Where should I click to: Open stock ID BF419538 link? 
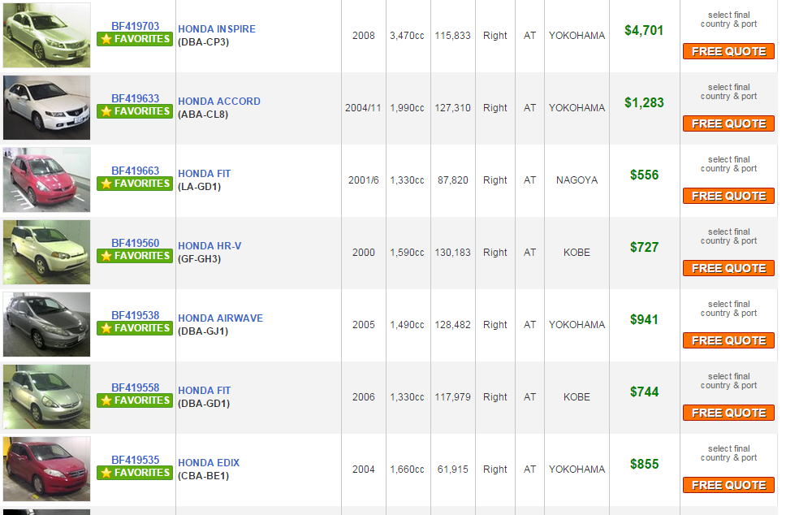[136, 315]
